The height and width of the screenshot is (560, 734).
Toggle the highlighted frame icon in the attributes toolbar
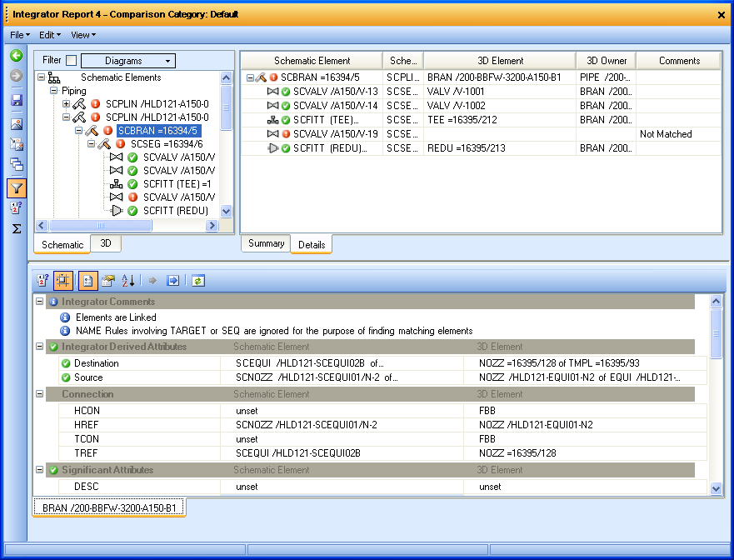pyautogui.click(x=62, y=281)
